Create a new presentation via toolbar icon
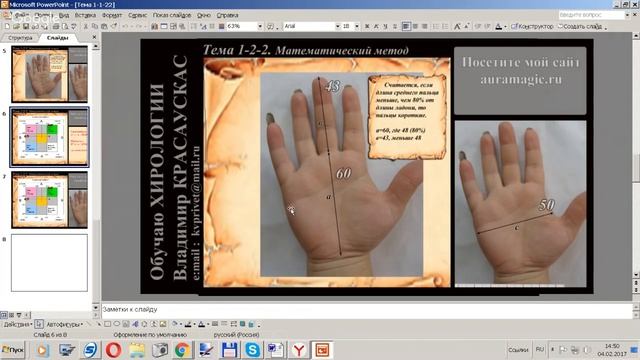Viewport: 640px width, 360px height. click(7, 26)
